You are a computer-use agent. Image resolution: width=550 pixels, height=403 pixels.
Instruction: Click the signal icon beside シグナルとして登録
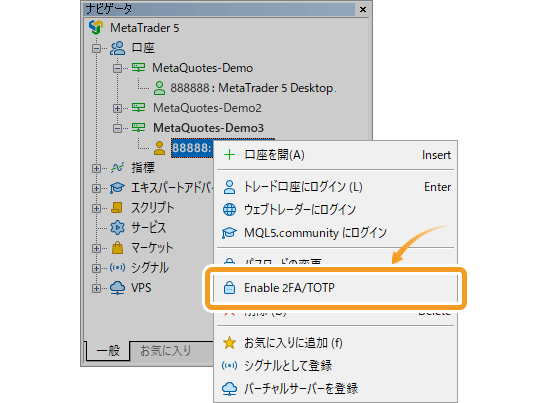pos(229,366)
